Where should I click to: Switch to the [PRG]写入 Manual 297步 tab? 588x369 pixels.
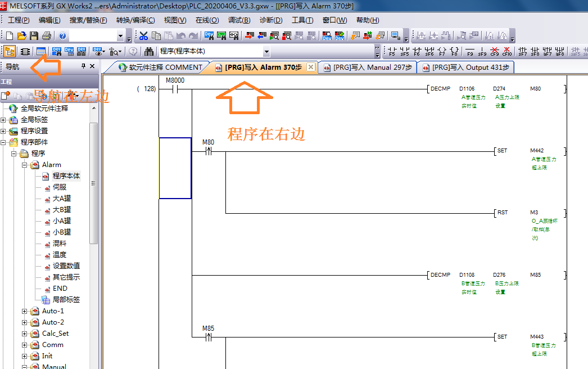click(368, 67)
